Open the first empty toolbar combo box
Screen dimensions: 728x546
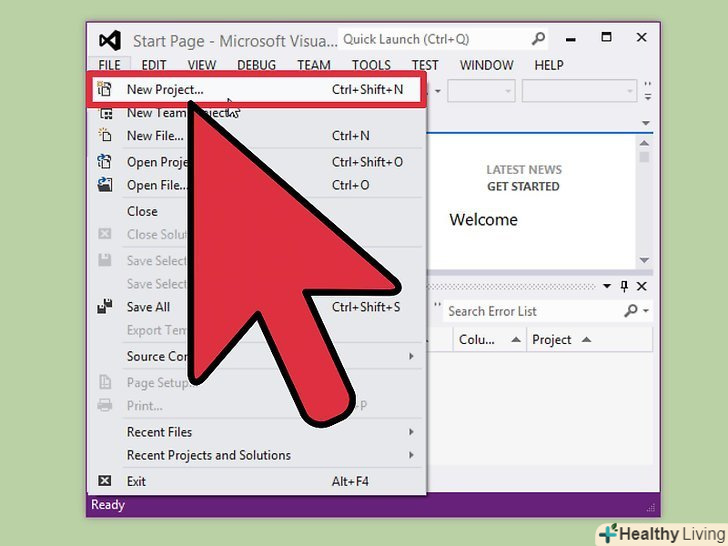pos(481,91)
